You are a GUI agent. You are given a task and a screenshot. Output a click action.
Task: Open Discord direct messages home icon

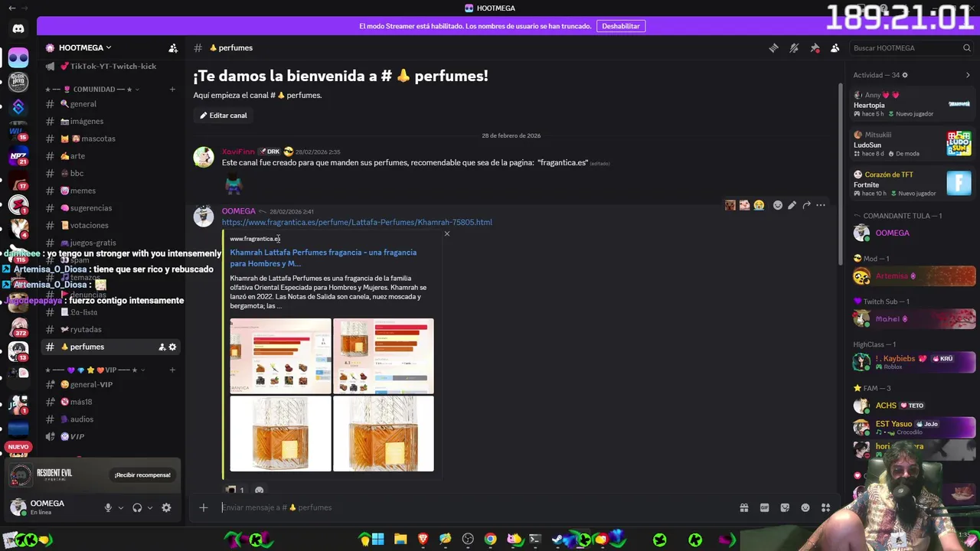(x=18, y=28)
